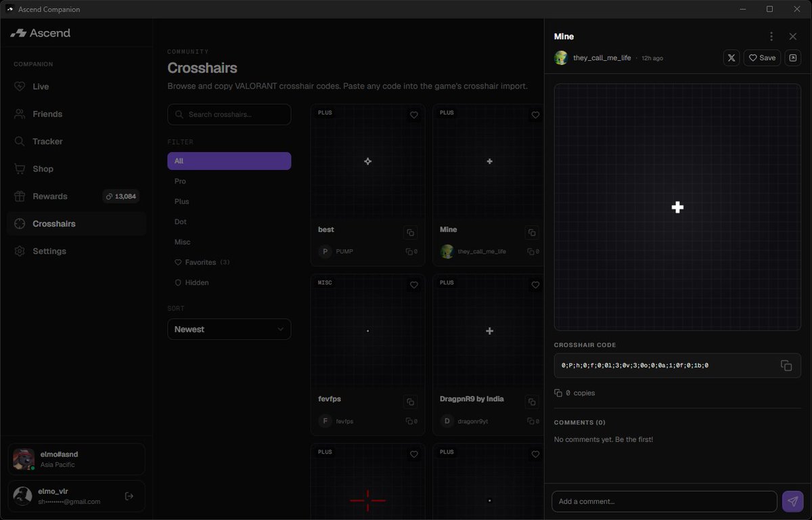Open the Newest sort dropdown

coord(229,329)
